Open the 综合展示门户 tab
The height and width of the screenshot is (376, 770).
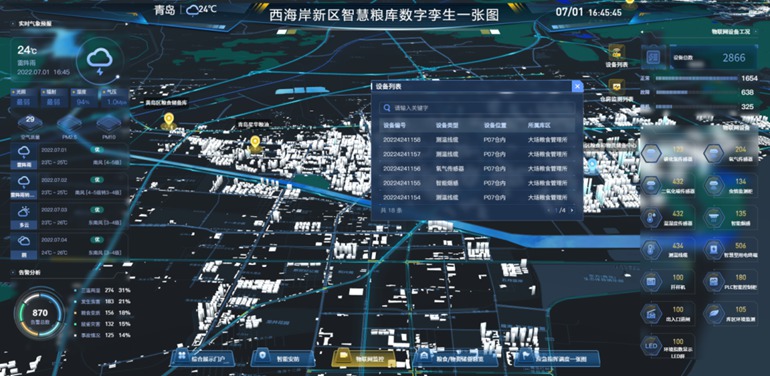[x=202, y=359]
